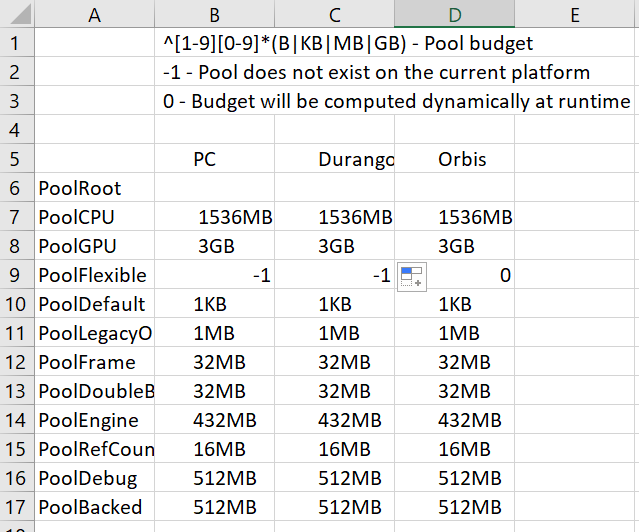
Task: Select the PoolBacked label cell
Action: (95, 506)
